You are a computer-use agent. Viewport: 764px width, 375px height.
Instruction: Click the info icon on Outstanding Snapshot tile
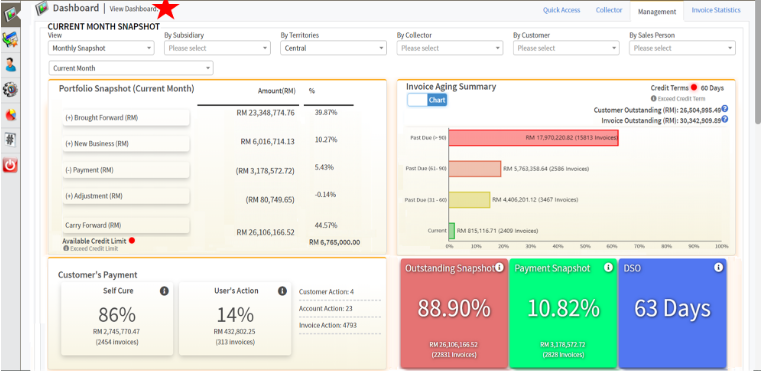[x=499, y=267]
